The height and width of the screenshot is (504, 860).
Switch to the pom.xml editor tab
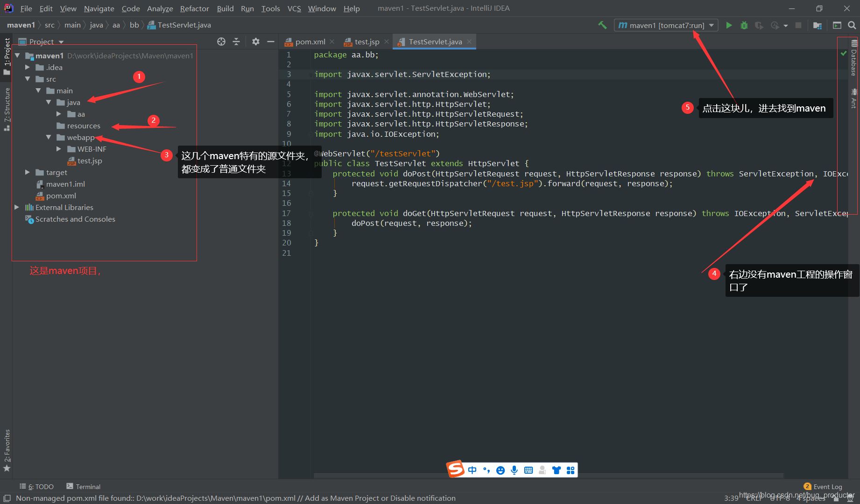(x=310, y=42)
